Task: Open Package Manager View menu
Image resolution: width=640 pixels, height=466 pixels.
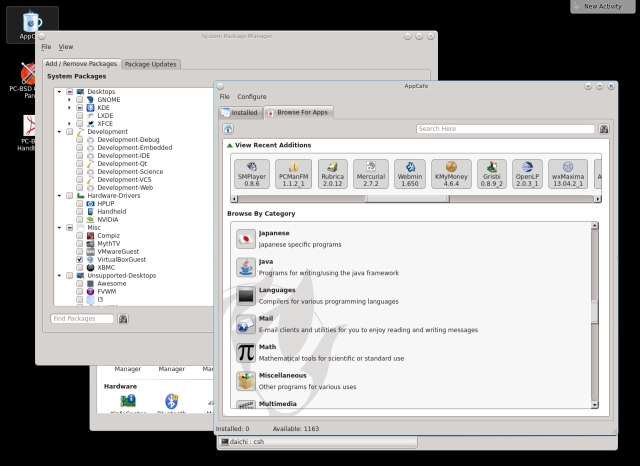Action: (66, 47)
